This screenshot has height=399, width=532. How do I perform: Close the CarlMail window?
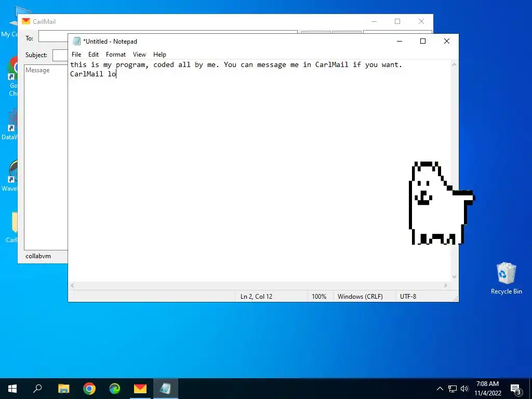[x=421, y=21]
